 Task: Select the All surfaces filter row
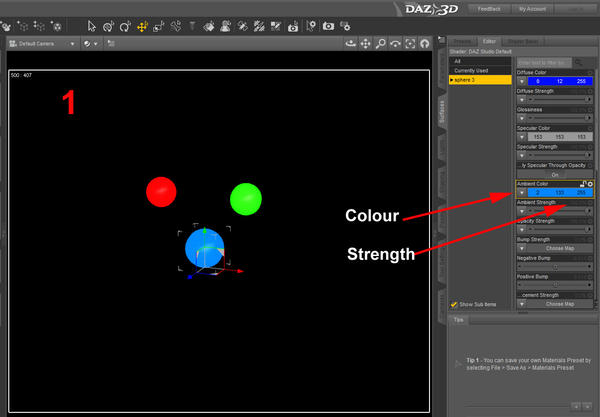480,61
